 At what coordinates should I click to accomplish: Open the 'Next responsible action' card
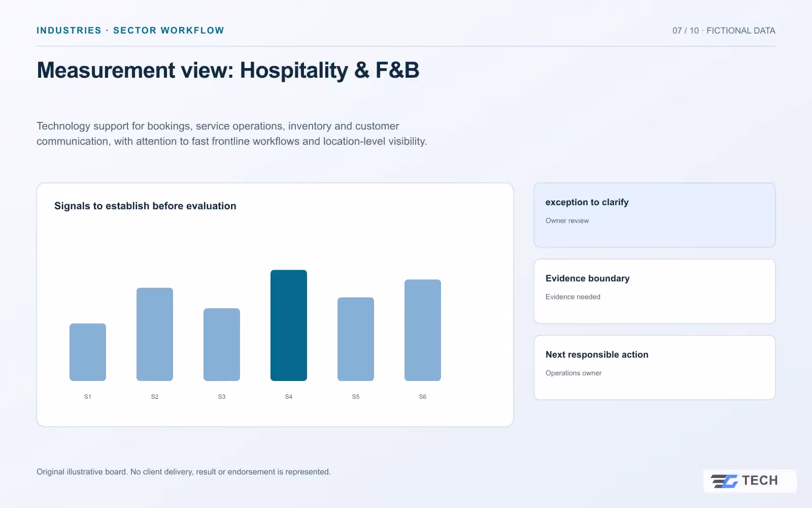pyautogui.click(x=655, y=368)
